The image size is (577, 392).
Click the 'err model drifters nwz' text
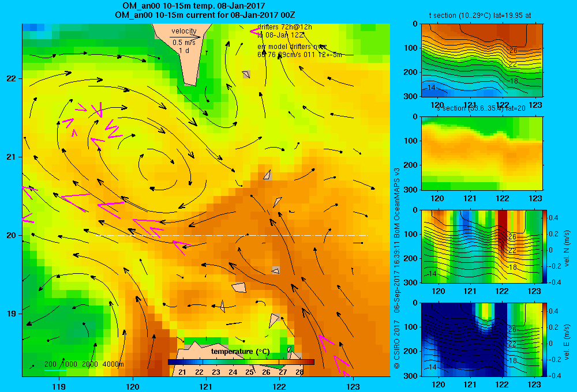292,47
